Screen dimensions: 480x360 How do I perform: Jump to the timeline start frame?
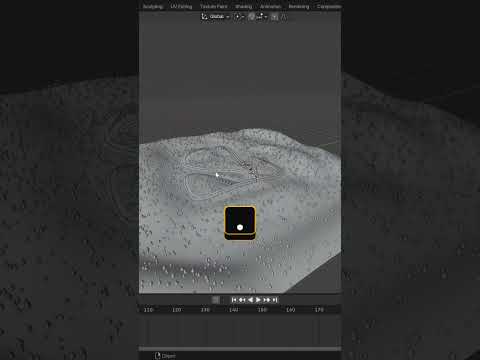tap(234, 300)
